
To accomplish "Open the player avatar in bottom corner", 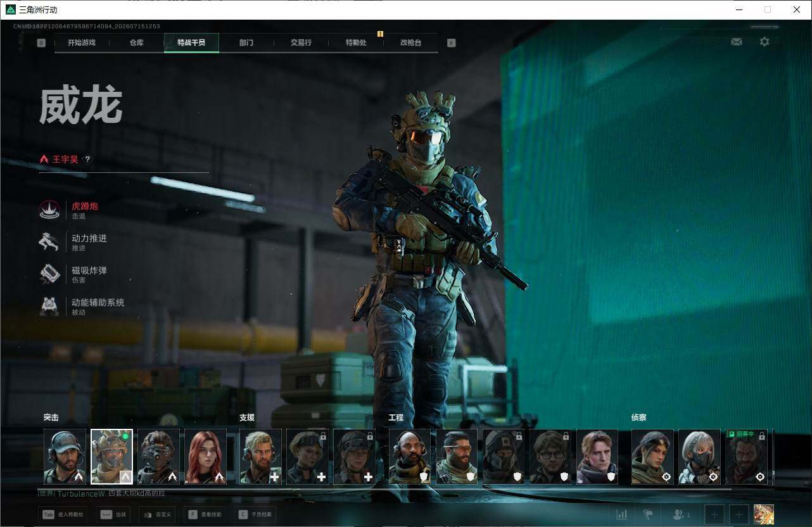I will pos(764,514).
